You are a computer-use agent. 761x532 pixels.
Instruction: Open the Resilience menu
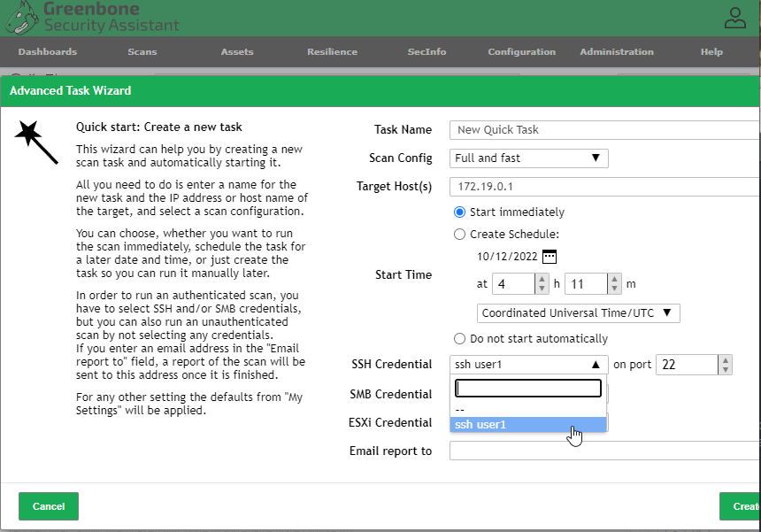(333, 52)
